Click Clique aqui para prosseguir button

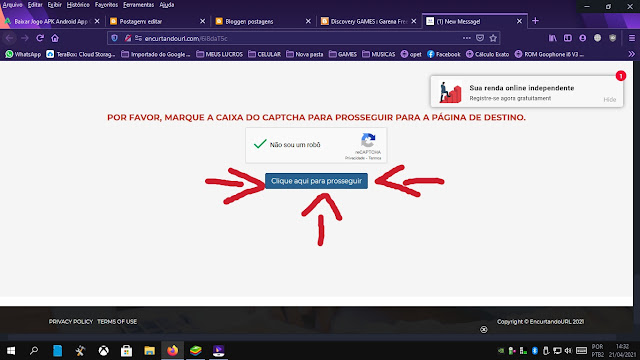click(x=316, y=181)
